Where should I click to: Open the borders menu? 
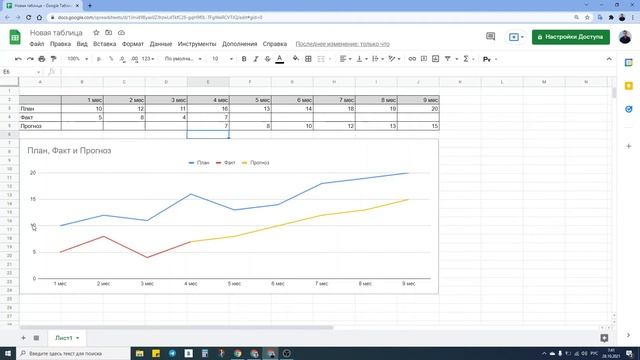pyautogui.click(x=308, y=59)
